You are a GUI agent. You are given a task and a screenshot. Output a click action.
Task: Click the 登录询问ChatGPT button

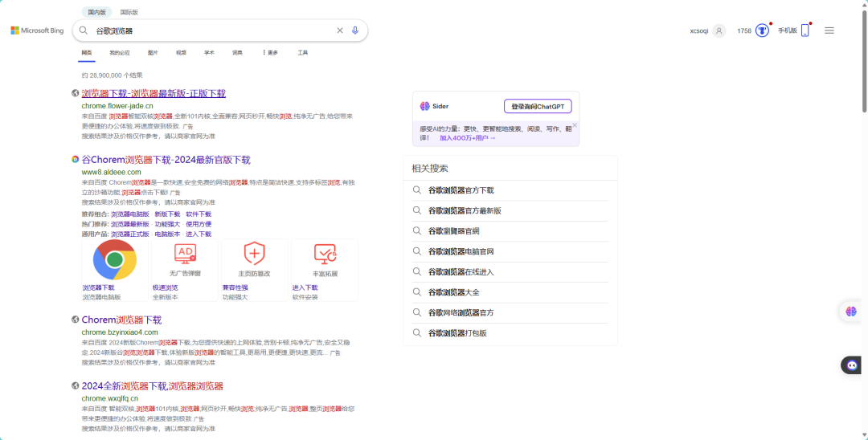pos(538,106)
